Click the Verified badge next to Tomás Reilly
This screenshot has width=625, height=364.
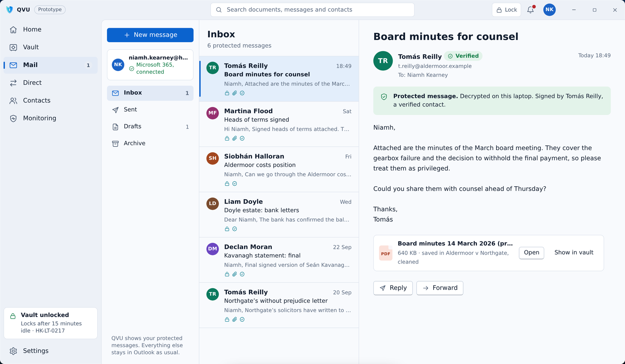click(x=463, y=56)
